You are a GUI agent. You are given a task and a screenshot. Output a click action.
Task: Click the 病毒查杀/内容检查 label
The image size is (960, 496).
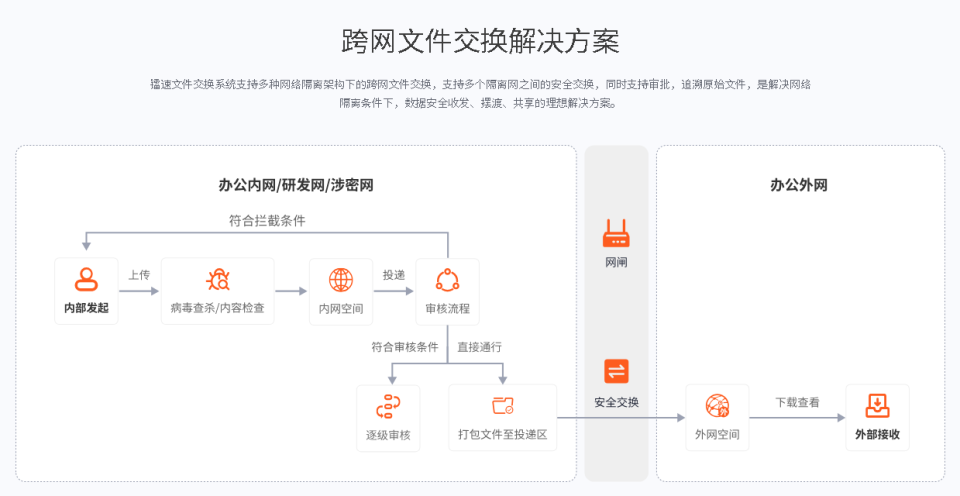tap(217, 308)
